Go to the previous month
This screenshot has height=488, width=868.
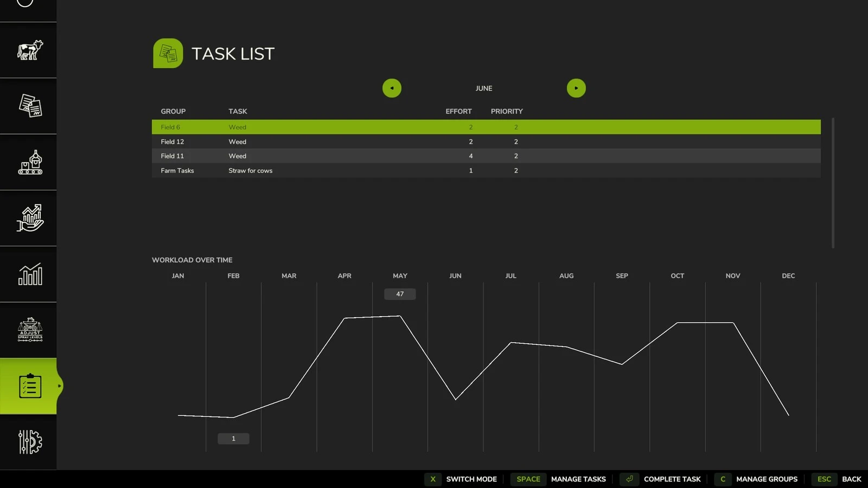click(x=392, y=87)
